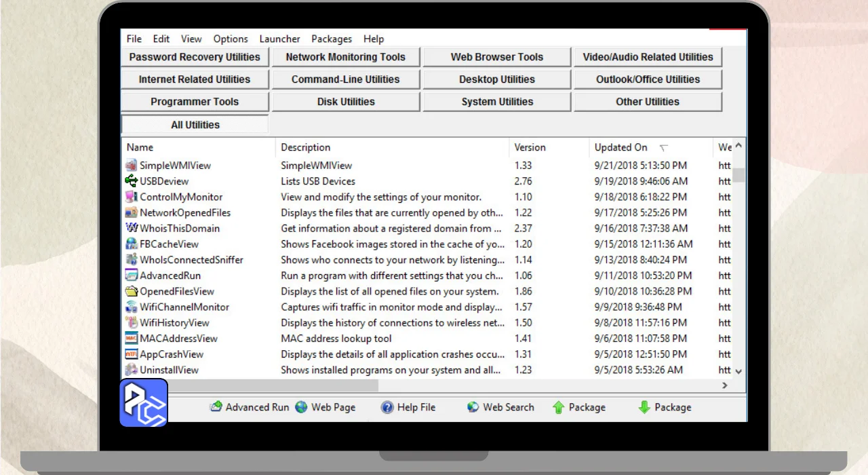Screen dimensions: 868x475
Task: Open the Help File icon button
Action: (387, 407)
